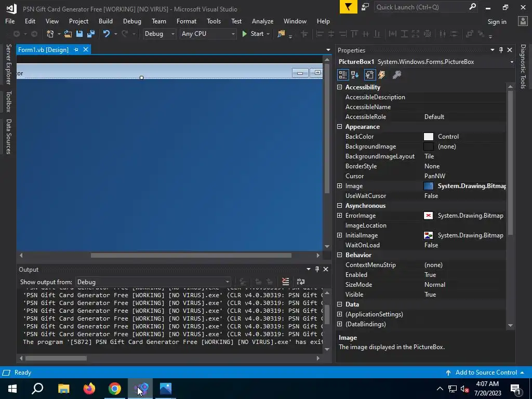Expand the (DataBindings) property

click(x=339, y=324)
